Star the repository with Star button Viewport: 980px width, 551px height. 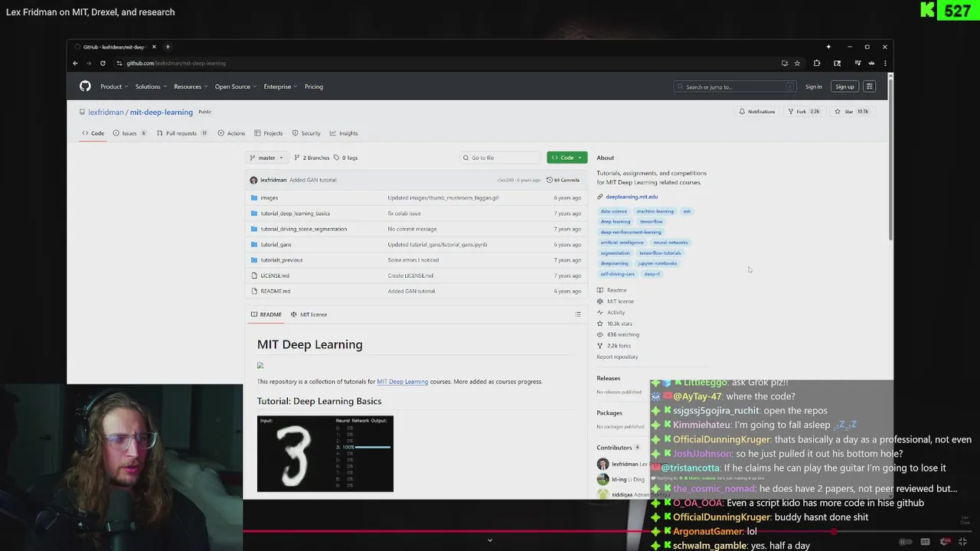click(x=851, y=112)
